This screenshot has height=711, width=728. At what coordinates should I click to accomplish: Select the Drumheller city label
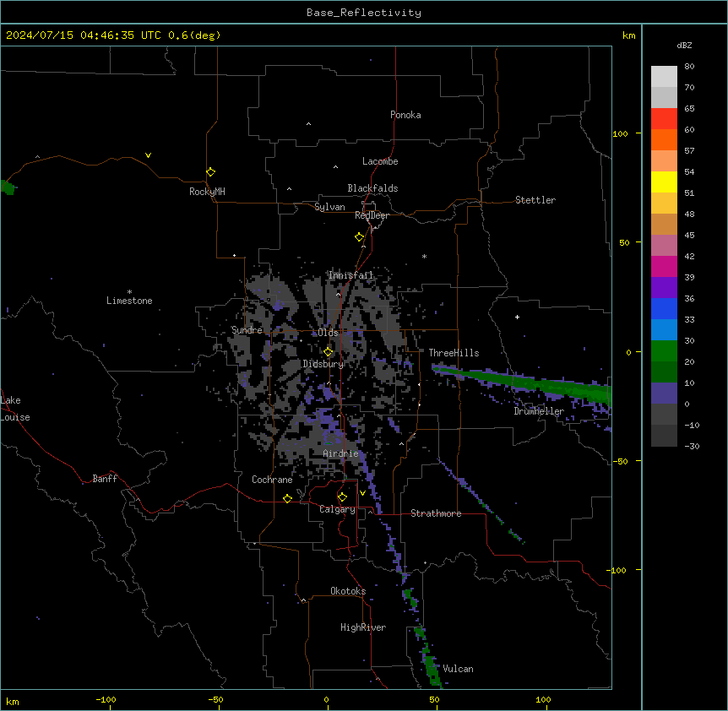pyautogui.click(x=539, y=411)
